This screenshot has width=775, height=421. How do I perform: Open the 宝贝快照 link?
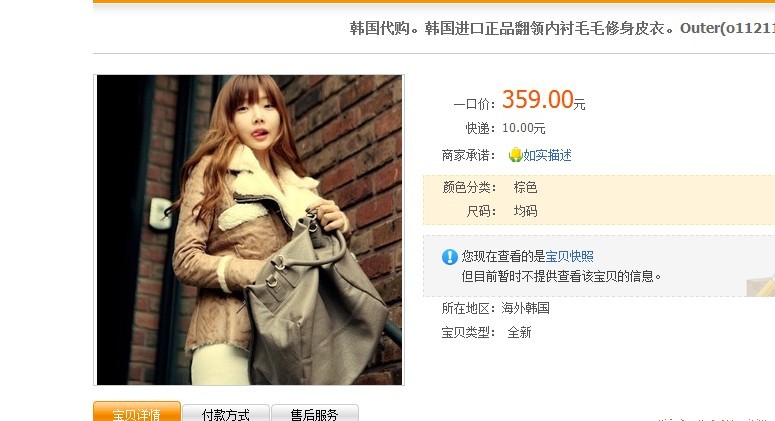[x=569, y=256]
